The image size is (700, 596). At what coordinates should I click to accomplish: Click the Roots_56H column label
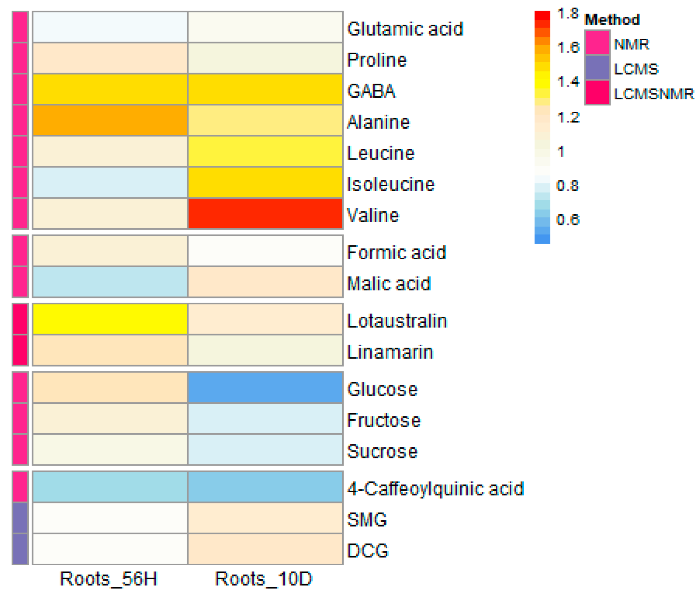point(108,578)
